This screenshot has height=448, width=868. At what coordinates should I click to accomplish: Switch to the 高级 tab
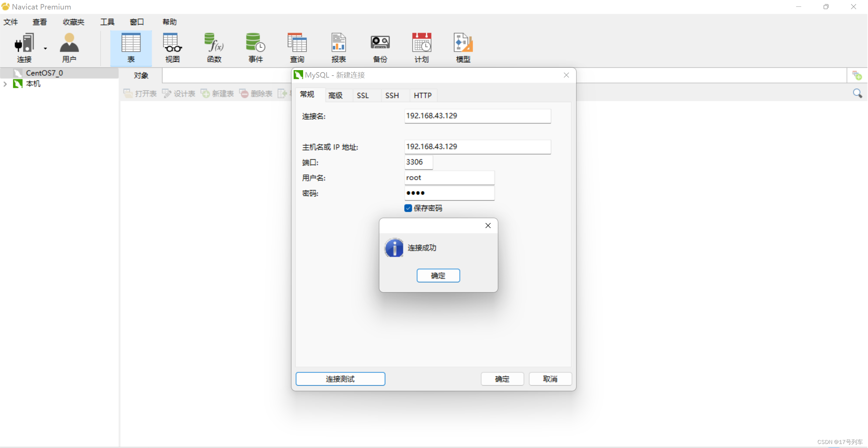tap(335, 96)
